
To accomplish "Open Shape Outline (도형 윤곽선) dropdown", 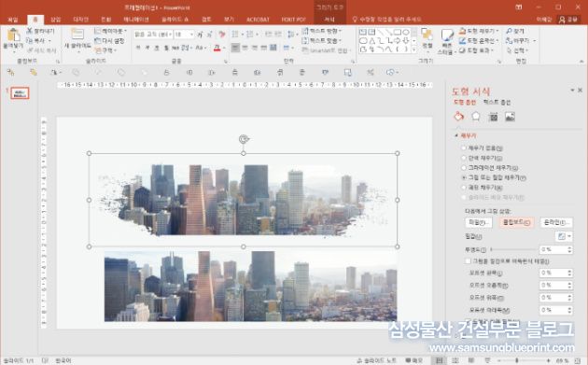I will (479, 40).
